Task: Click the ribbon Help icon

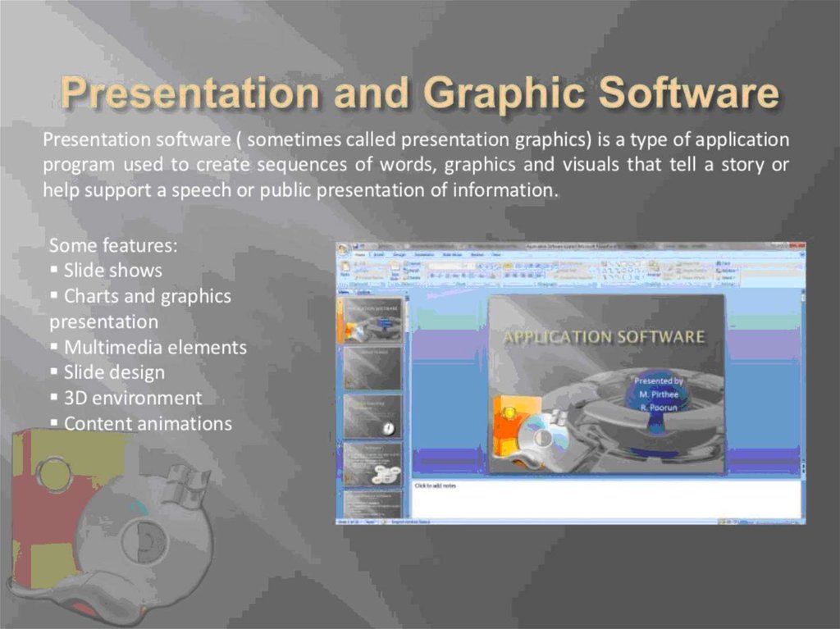Action: (802, 255)
